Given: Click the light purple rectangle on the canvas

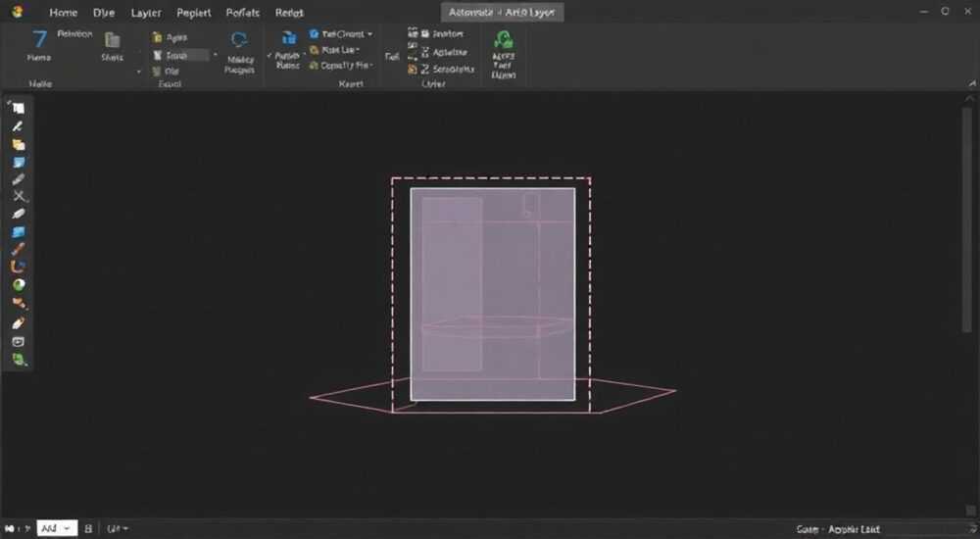Looking at the screenshot, I should click(493, 294).
